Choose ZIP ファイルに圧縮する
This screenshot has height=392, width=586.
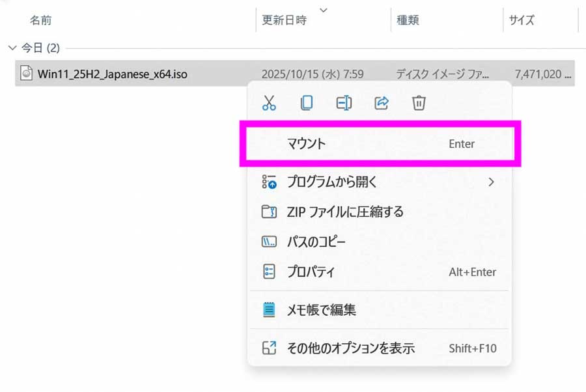[x=345, y=212]
